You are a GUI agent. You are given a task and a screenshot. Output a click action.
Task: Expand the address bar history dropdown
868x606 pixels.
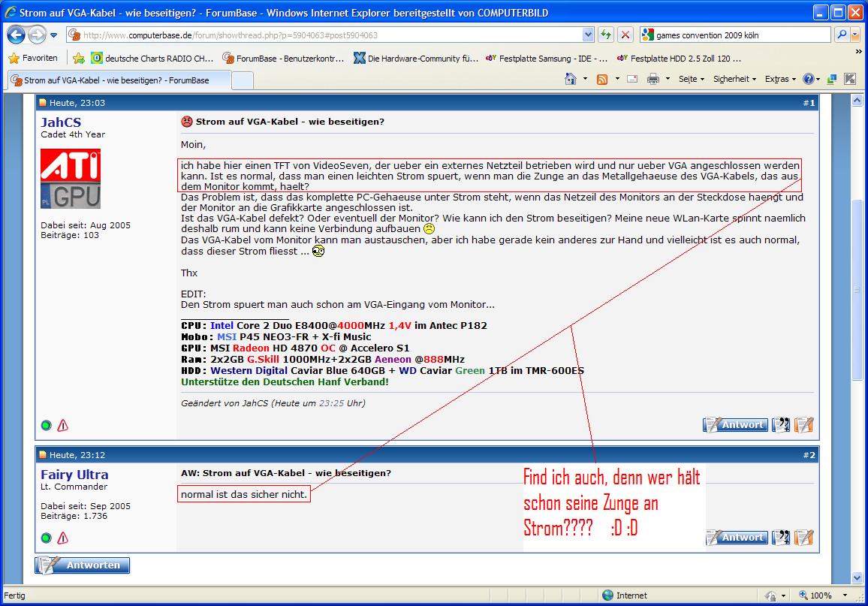(x=588, y=35)
